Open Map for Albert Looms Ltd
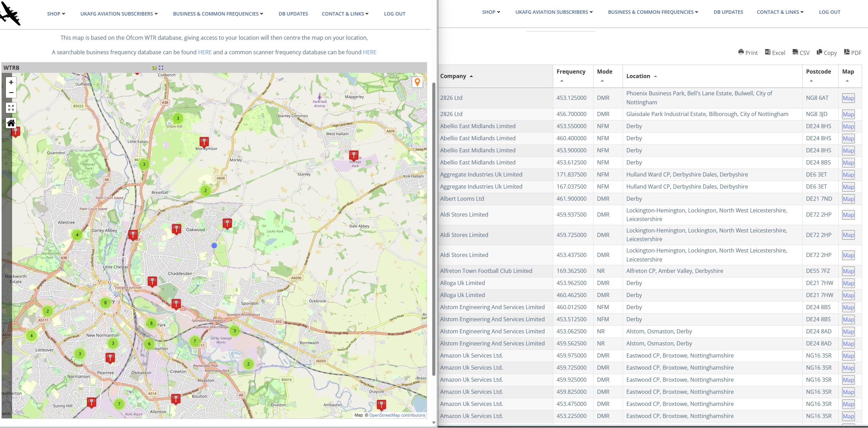This screenshot has height=428, width=868. [x=848, y=199]
